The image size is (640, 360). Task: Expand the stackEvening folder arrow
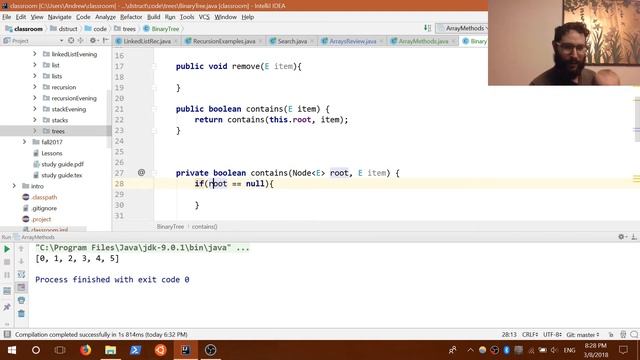pos(35,109)
